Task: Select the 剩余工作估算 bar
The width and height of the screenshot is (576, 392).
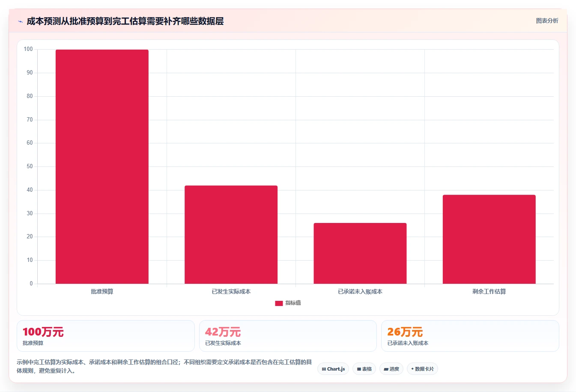Action: [x=489, y=239]
